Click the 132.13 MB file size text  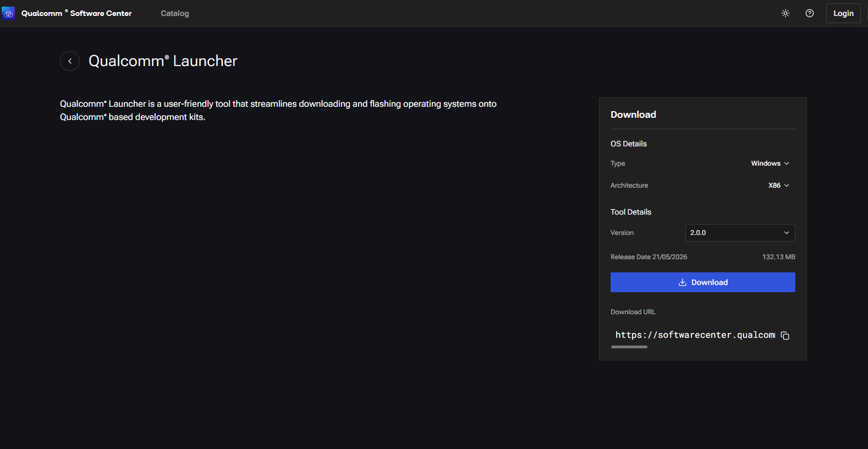click(x=779, y=257)
